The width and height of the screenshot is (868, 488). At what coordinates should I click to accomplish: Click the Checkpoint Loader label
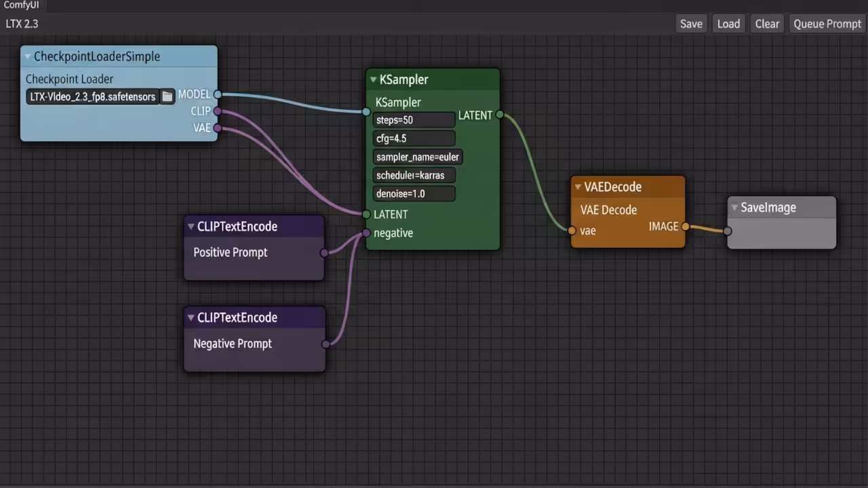coord(69,79)
